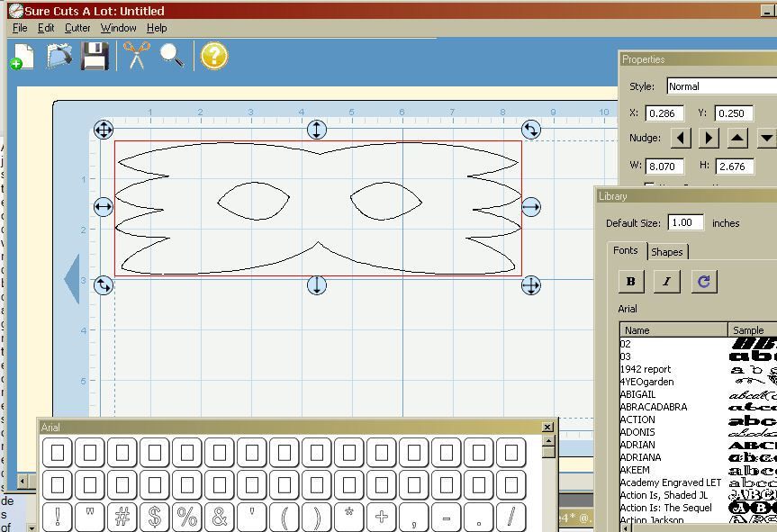Nudge shape down with down arrow
Image resolution: width=777 pixels, height=532 pixels.
pos(766,139)
